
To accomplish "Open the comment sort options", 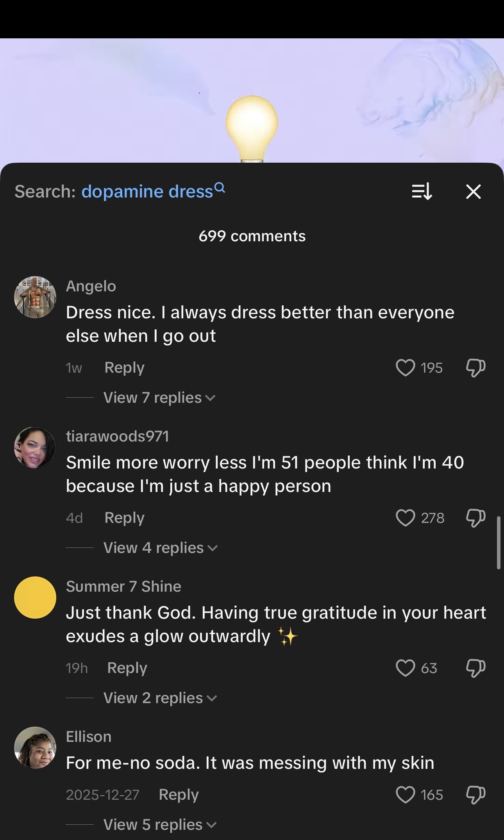I will pyautogui.click(x=422, y=192).
